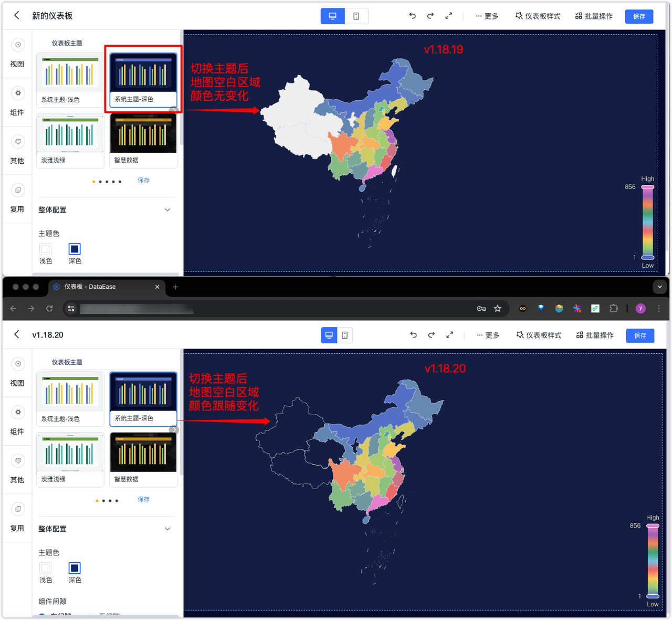Viewport: 672px width, 620px height.
Task: Toggle 深色 theme color in top panel
Action: coord(75,249)
